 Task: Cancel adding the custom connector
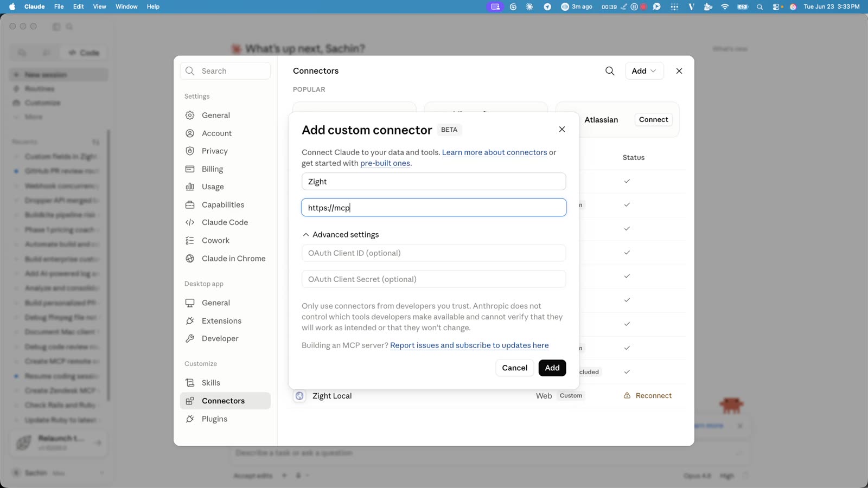(514, 368)
